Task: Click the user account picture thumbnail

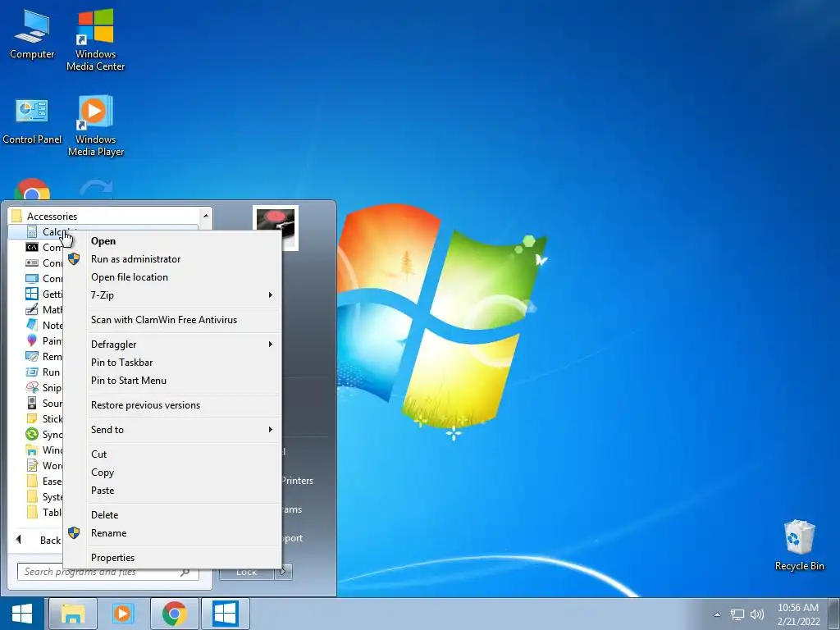Action: pos(276,228)
